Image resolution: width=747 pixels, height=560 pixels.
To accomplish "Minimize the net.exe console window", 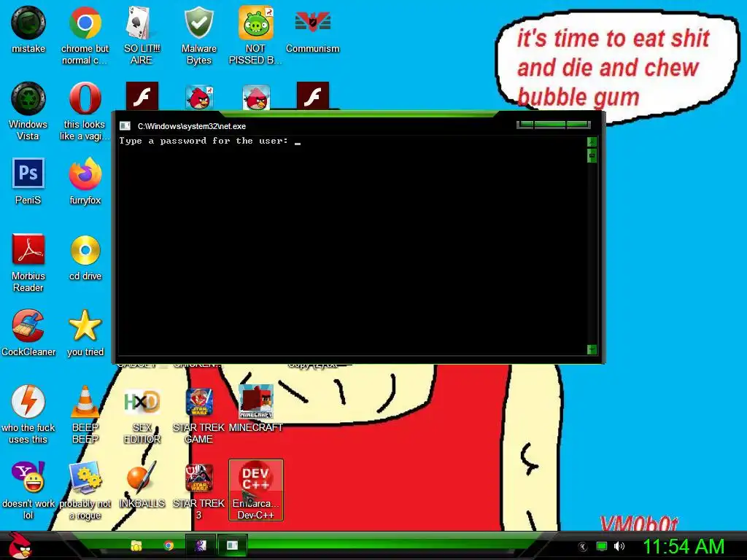I will tap(525, 125).
